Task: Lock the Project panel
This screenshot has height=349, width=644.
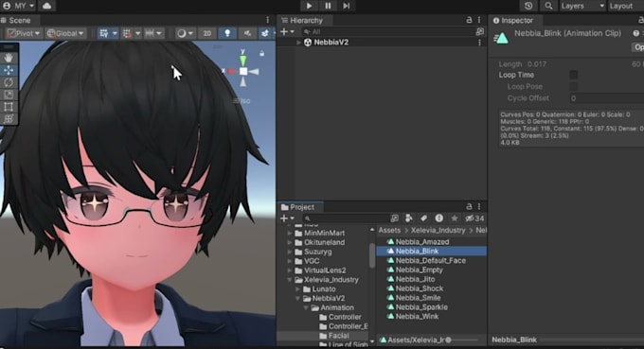Action: click(x=469, y=207)
